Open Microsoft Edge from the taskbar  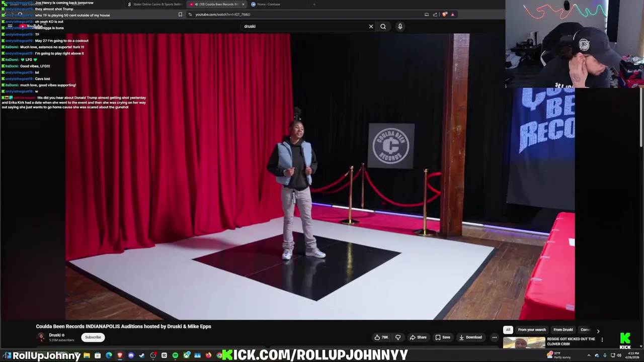click(x=109, y=355)
